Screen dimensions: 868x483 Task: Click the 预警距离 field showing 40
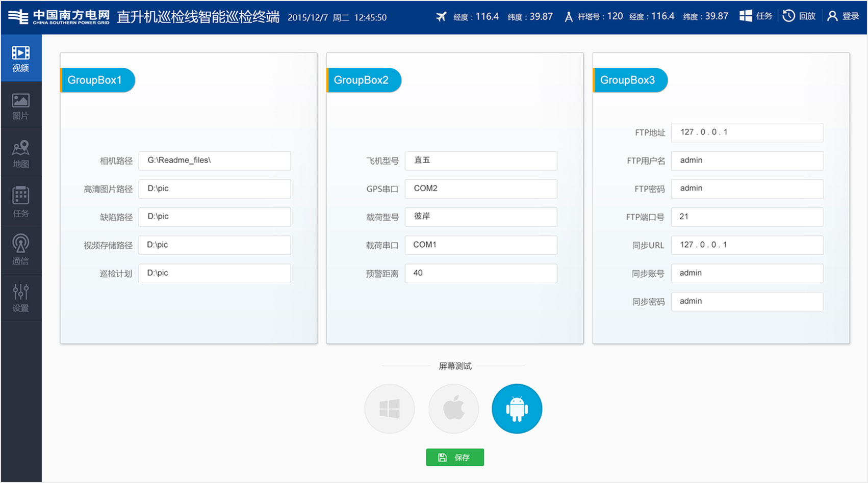pyautogui.click(x=480, y=273)
